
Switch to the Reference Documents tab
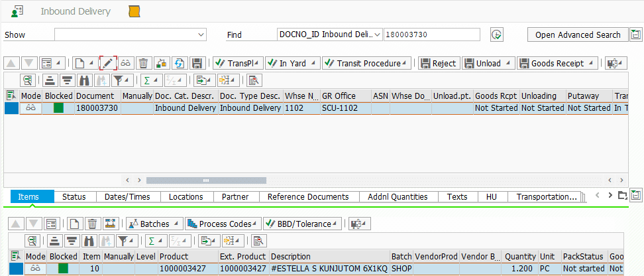tap(308, 197)
